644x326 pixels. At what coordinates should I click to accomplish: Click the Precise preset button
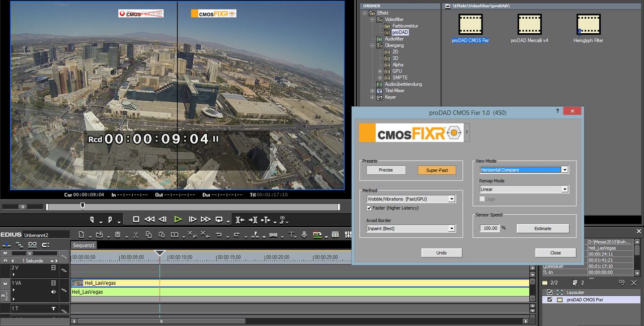coord(386,170)
